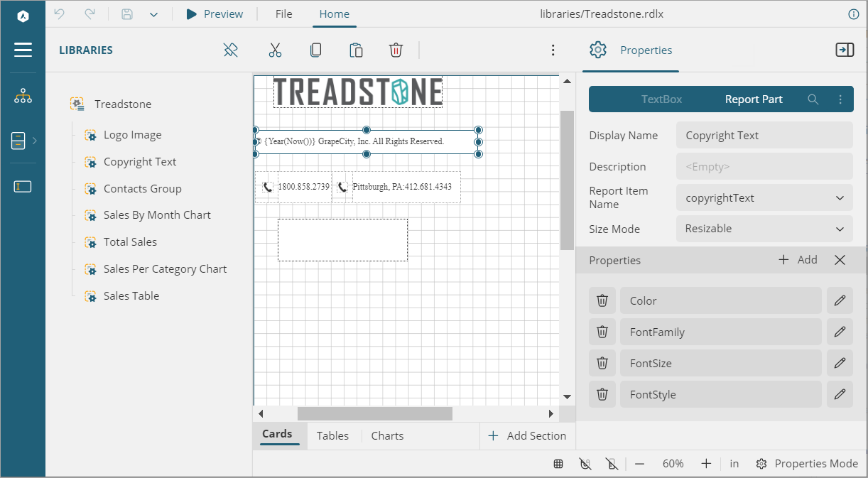
Task: Search properties with magnifier icon
Action: [x=813, y=99]
